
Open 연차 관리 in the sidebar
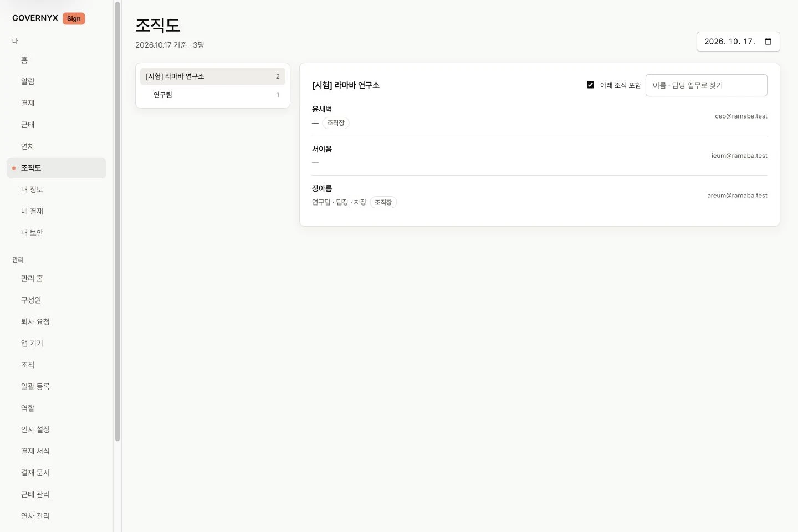click(x=57, y=516)
